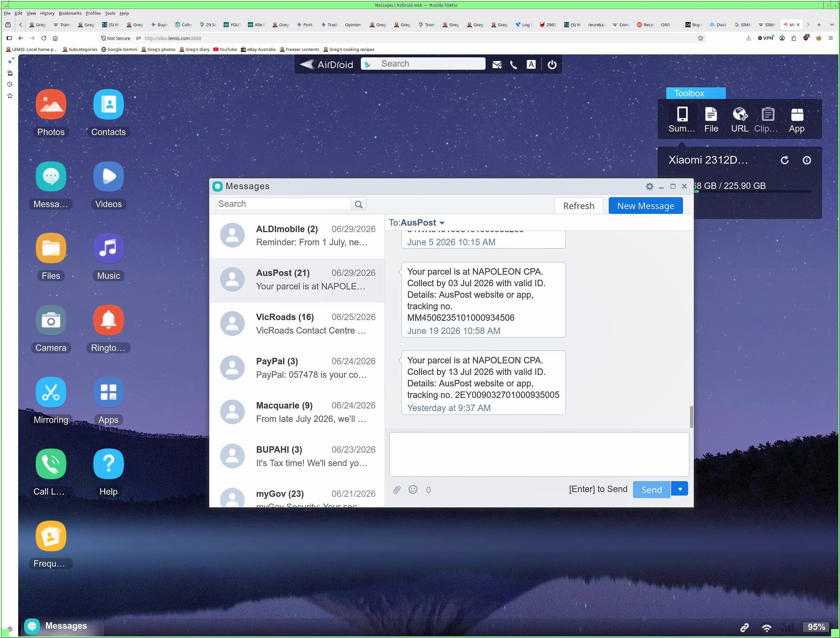Open the View menu
840x638 pixels.
tap(31, 13)
